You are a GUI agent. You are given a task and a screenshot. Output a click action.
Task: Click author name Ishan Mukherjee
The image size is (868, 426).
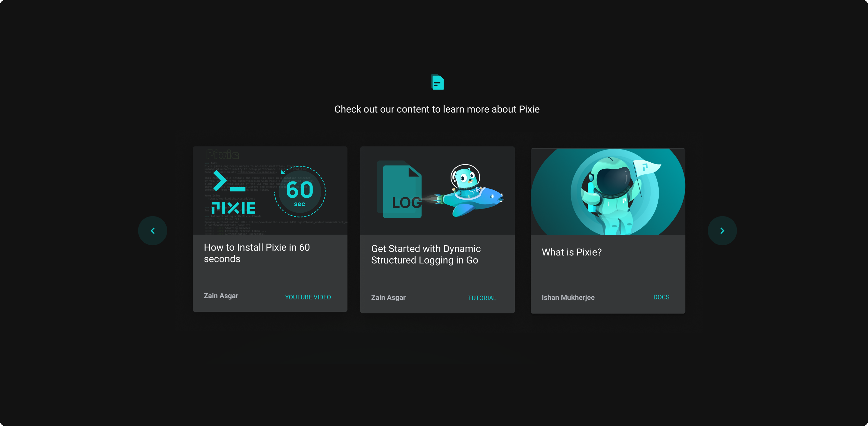(x=568, y=297)
